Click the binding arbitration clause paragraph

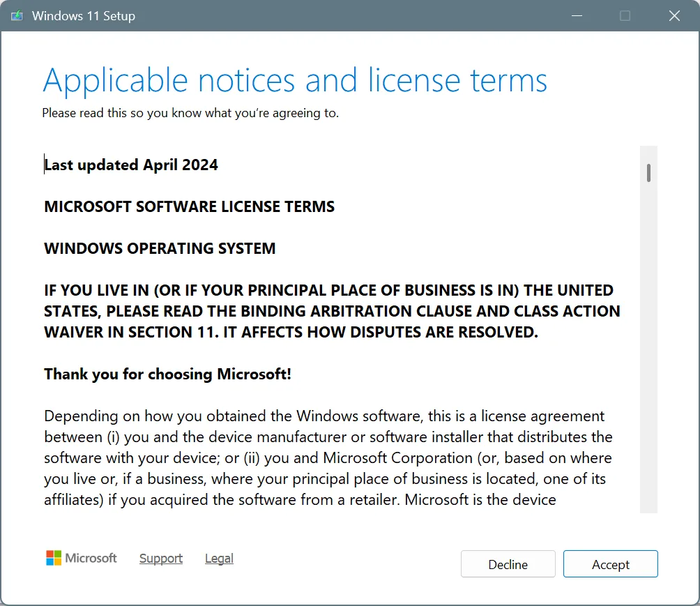point(332,311)
